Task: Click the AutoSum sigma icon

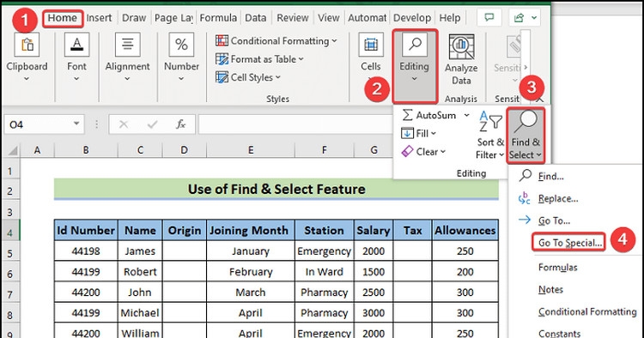Action: 407,115
